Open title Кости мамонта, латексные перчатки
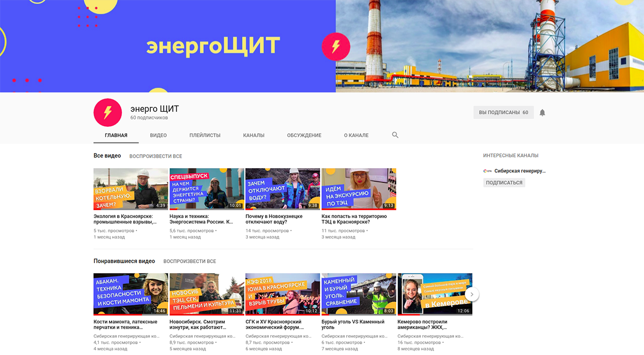Screen dimensions: 644x355 coord(126,324)
